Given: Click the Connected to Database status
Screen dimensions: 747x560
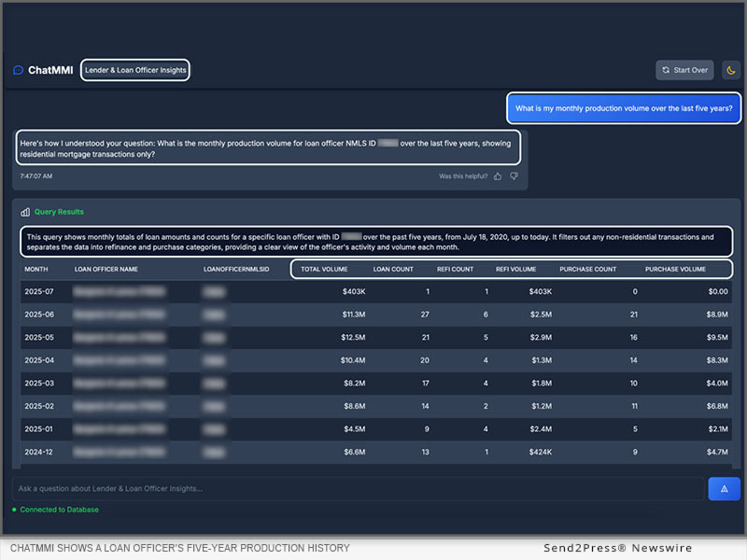Looking at the screenshot, I should (59, 510).
